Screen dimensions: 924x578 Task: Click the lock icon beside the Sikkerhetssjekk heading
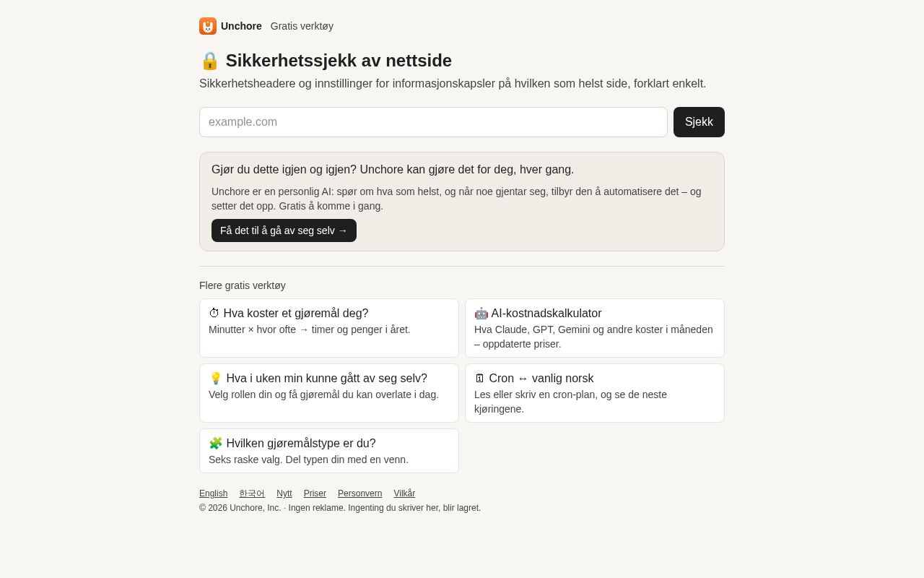(x=210, y=61)
